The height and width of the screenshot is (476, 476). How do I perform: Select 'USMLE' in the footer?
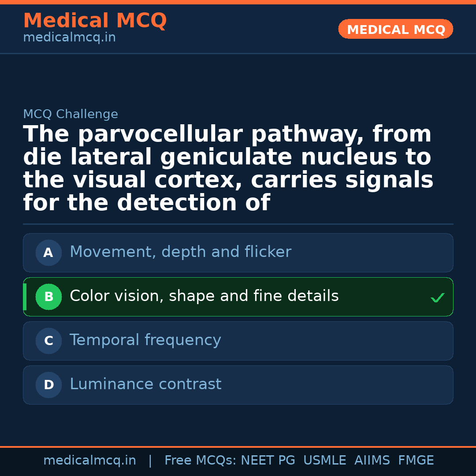pyautogui.click(x=324, y=461)
